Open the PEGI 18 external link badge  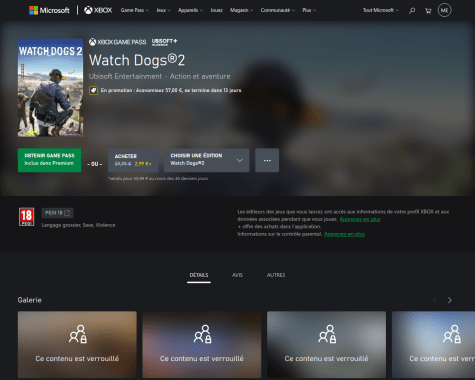point(57,213)
